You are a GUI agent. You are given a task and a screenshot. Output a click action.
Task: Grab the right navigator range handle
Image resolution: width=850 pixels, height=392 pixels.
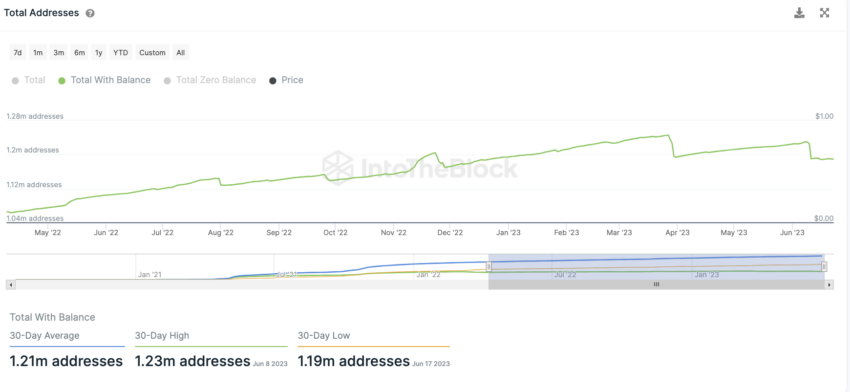pos(824,266)
